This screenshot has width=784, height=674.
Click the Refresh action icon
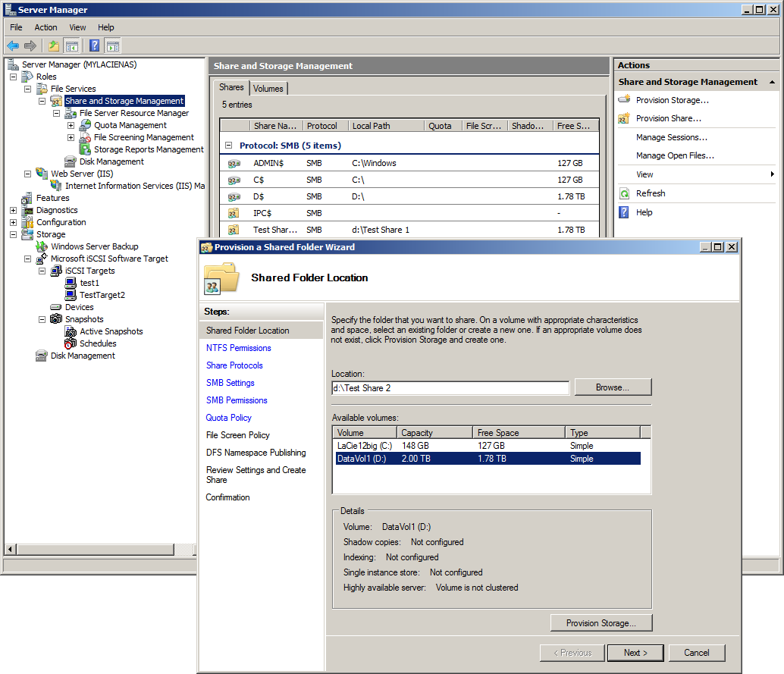click(x=624, y=193)
